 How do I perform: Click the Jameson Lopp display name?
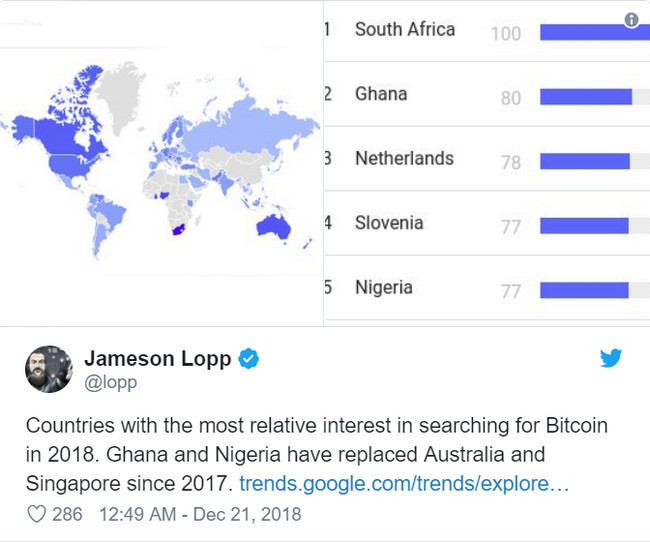pyautogui.click(x=158, y=359)
